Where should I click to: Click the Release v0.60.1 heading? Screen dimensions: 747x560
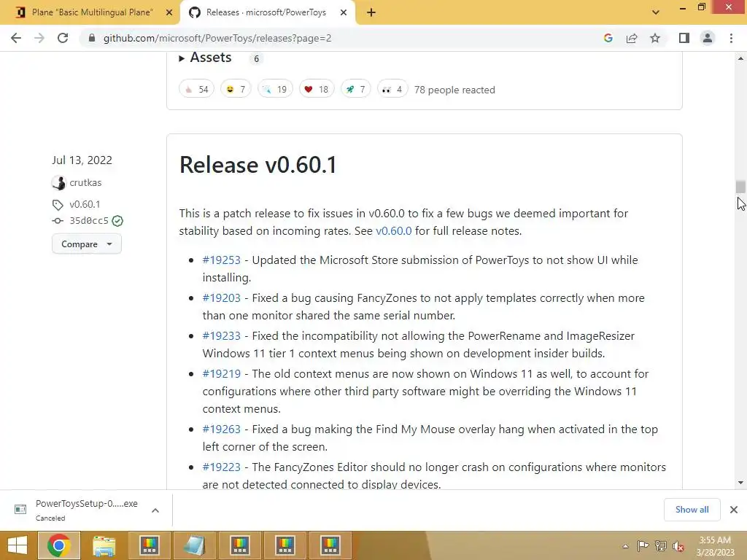[x=258, y=165]
